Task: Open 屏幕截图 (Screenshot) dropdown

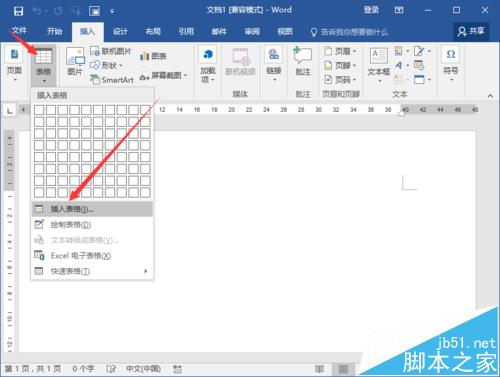Action: (x=163, y=76)
